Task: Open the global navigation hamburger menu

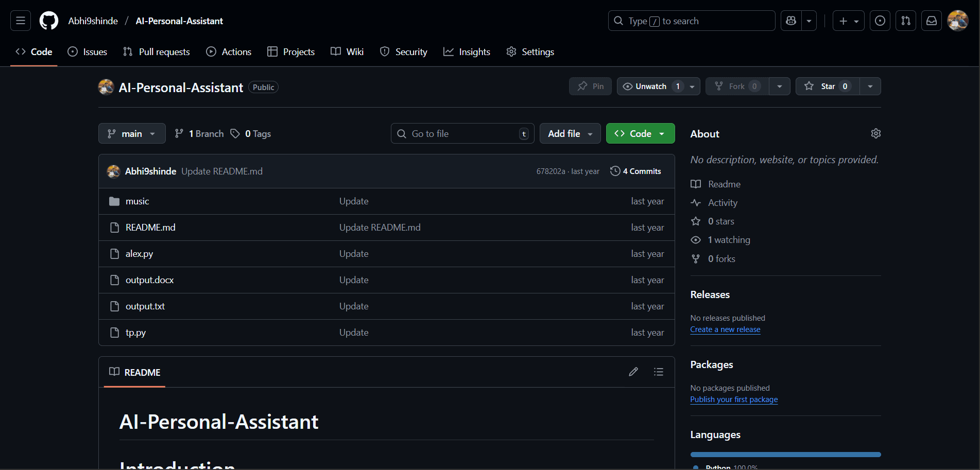Action: (21, 21)
